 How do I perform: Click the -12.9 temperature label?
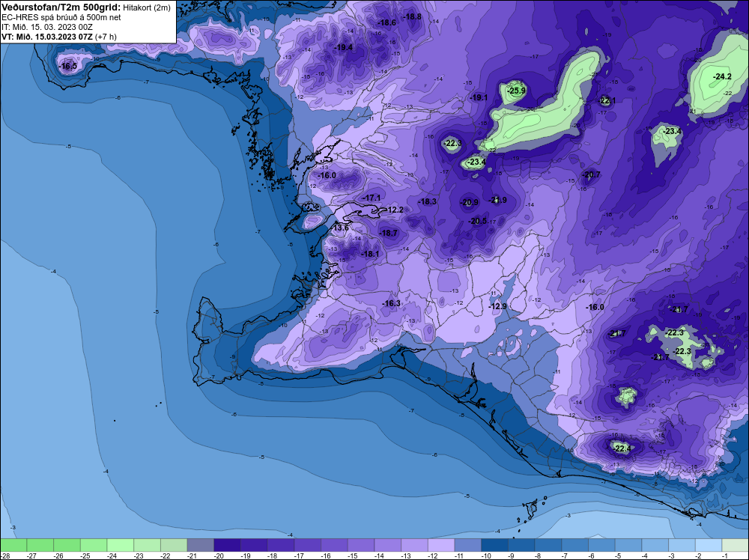click(x=498, y=306)
